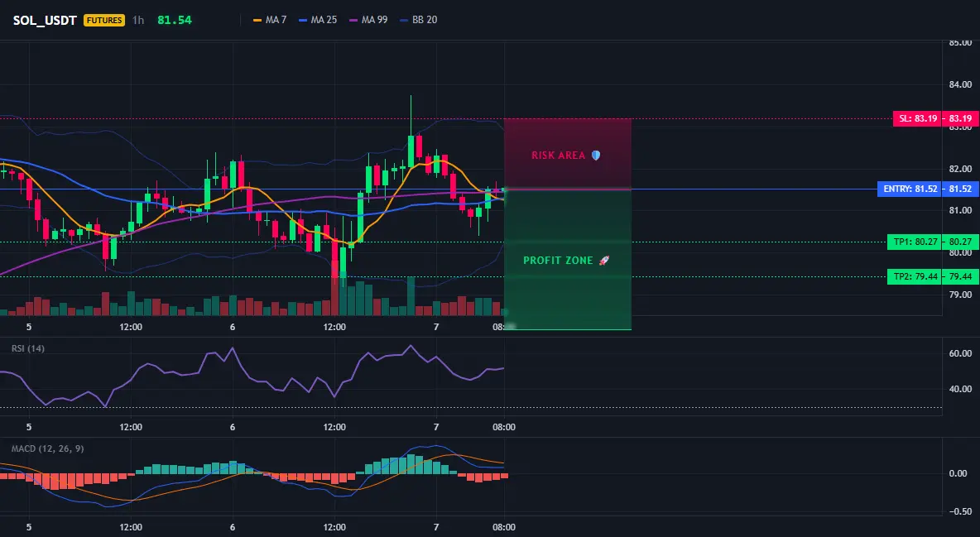
Task: Click the -0.50 MACD axis value
Action: click(x=959, y=511)
